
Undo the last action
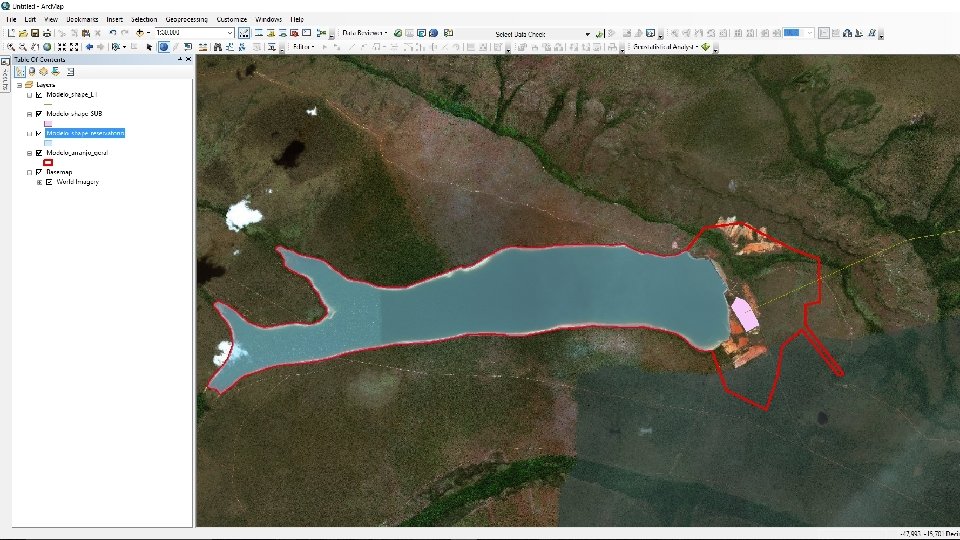click(x=113, y=33)
